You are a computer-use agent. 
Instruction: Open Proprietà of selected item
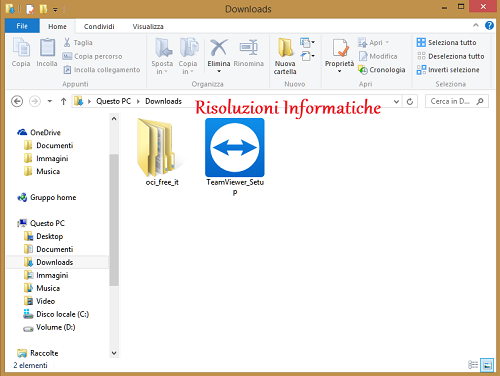340,56
